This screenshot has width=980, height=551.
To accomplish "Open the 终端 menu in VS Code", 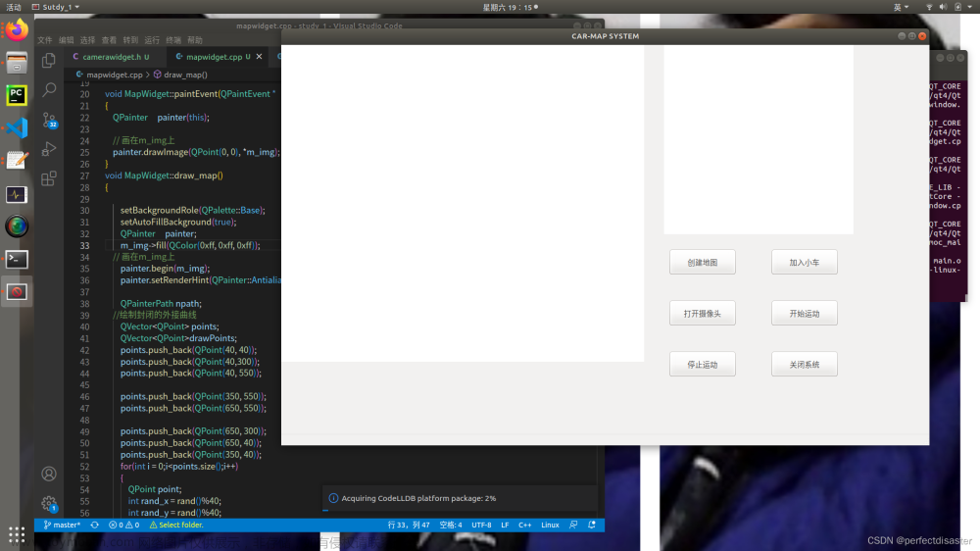I will tap(173, 40).
